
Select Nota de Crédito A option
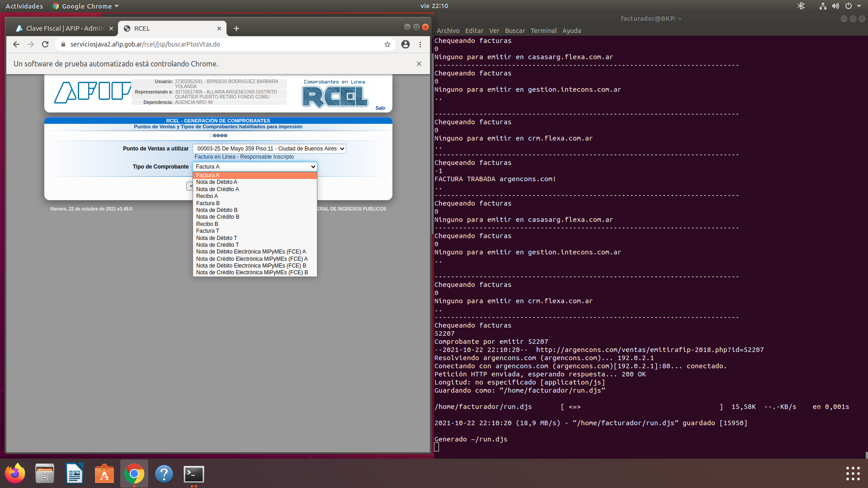255,189
